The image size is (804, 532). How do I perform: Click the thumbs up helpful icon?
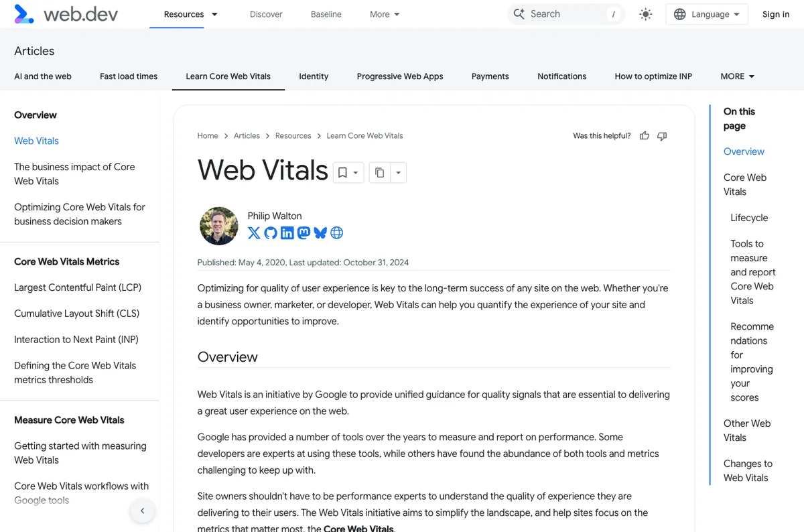click(645, 136)
